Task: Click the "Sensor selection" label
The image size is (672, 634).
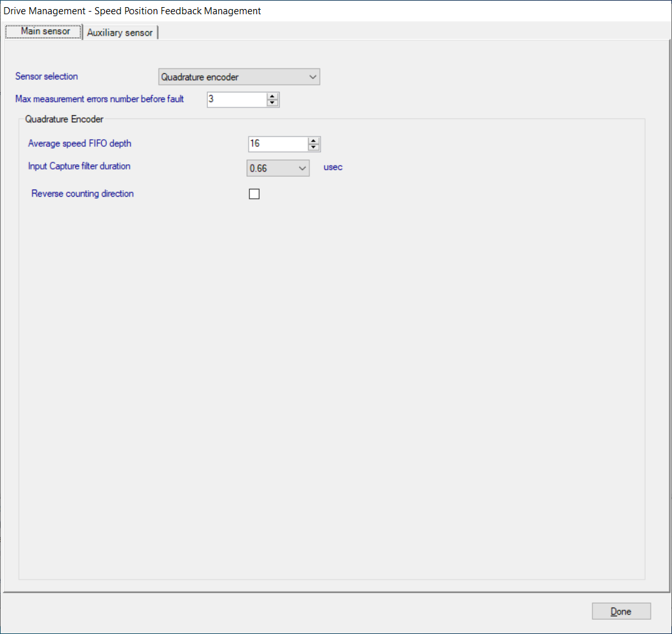Action: click(x=47, y=76)
